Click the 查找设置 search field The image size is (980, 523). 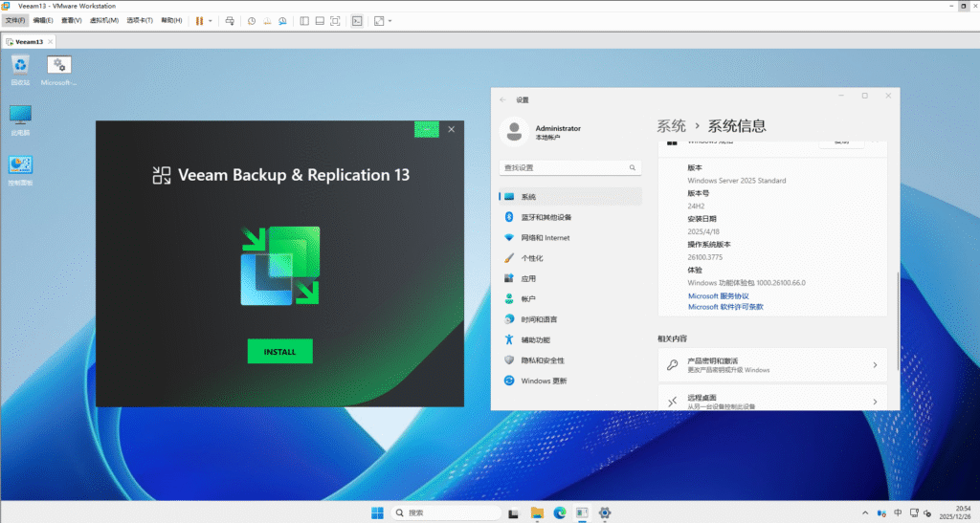[565, 167]
